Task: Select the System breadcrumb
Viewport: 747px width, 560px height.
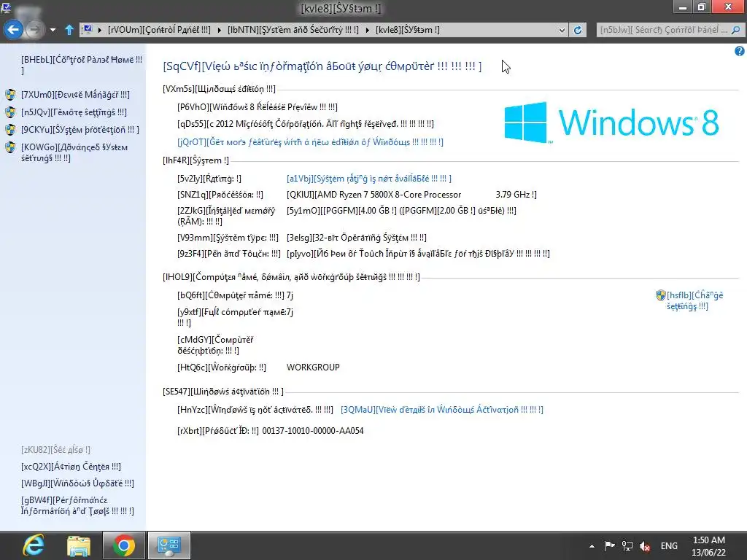Action: tap(407, 29)
